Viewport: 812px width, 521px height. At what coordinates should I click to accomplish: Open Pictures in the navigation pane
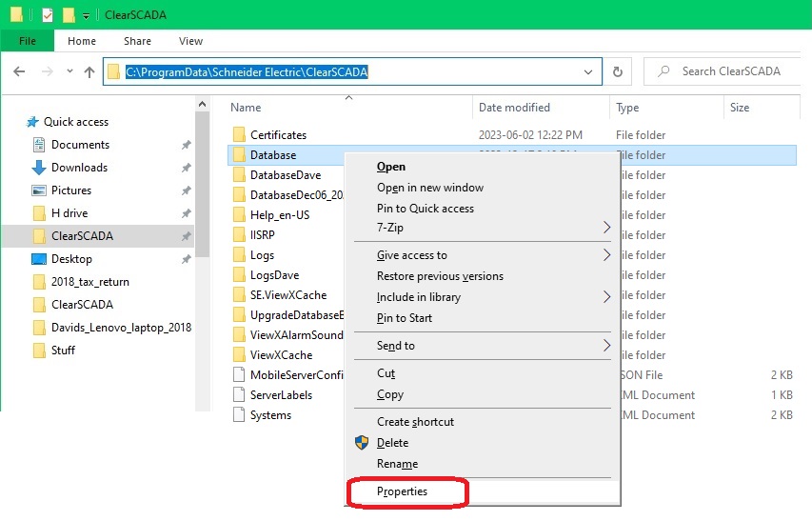point(71,190)
